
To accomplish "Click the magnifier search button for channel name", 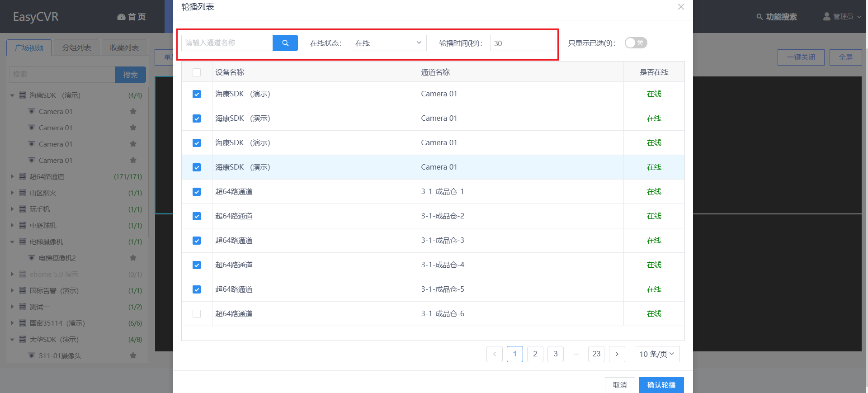I will 285,43.
